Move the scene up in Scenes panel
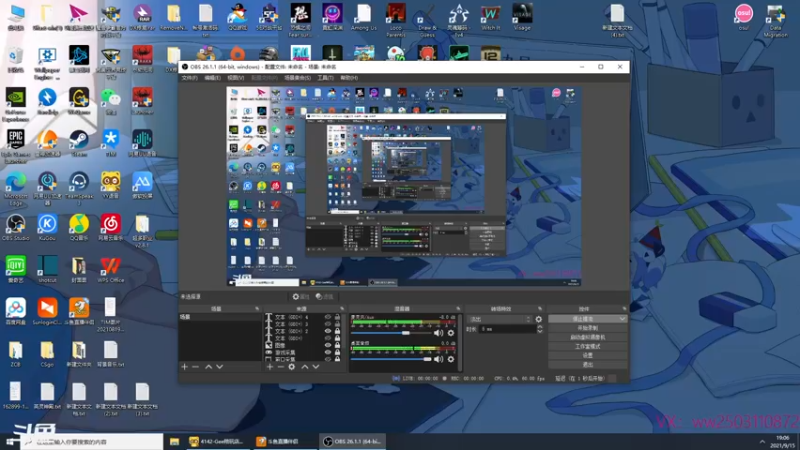Viewport: 800px width, 450px height. pyautogui.click(x=209, y=367)
